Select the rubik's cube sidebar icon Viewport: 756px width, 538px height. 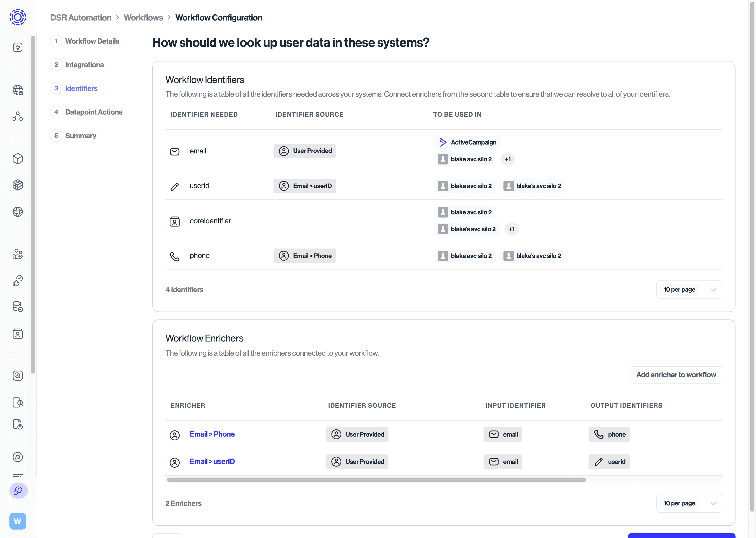pos(18,185)
